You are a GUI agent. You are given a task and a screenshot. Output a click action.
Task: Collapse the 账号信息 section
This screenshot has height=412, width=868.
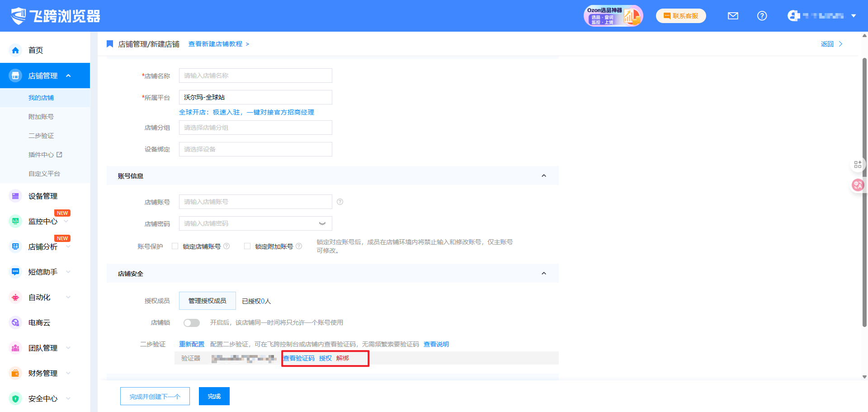(543, 176)
